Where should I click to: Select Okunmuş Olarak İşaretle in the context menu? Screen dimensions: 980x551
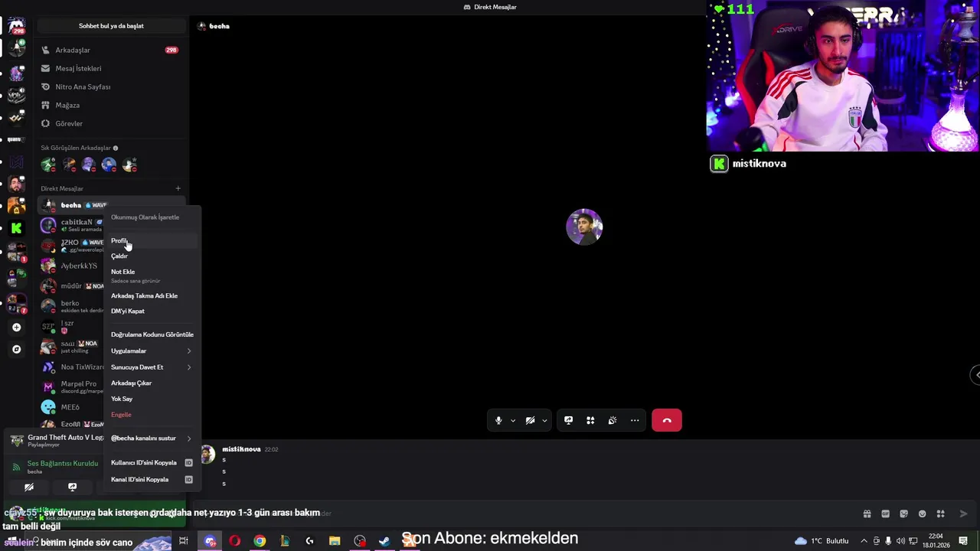point(152,217)
